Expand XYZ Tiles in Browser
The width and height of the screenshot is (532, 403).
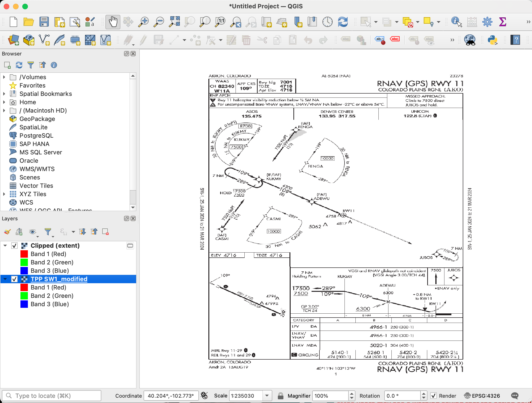pos(4,194)
